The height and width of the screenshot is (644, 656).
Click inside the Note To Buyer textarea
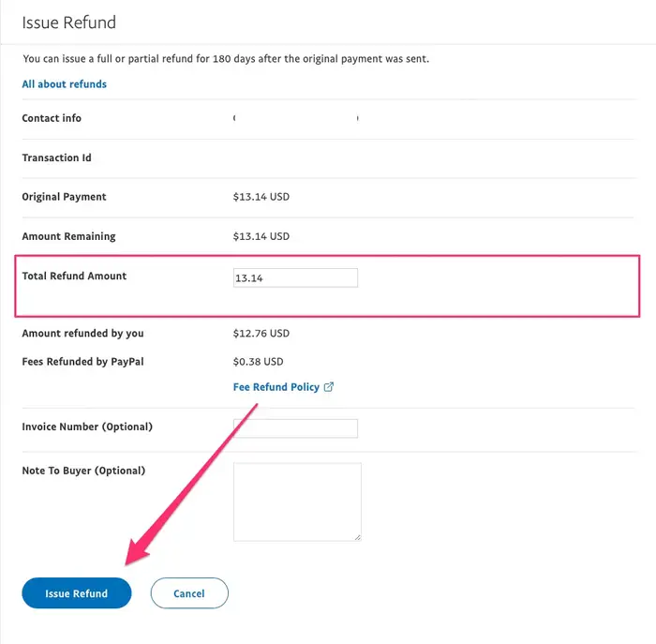(297, 502)
